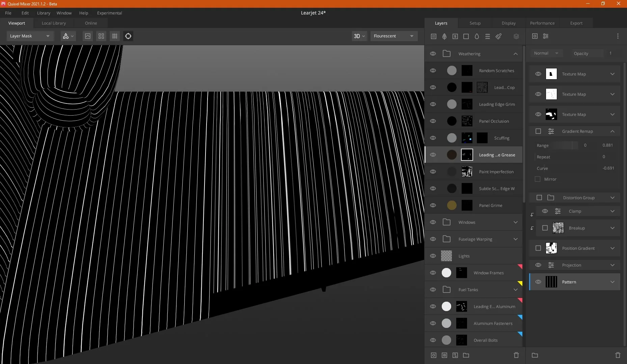Click the Opacity value field
Viewport: 627px width, 364px height.
tap(610, 53)
